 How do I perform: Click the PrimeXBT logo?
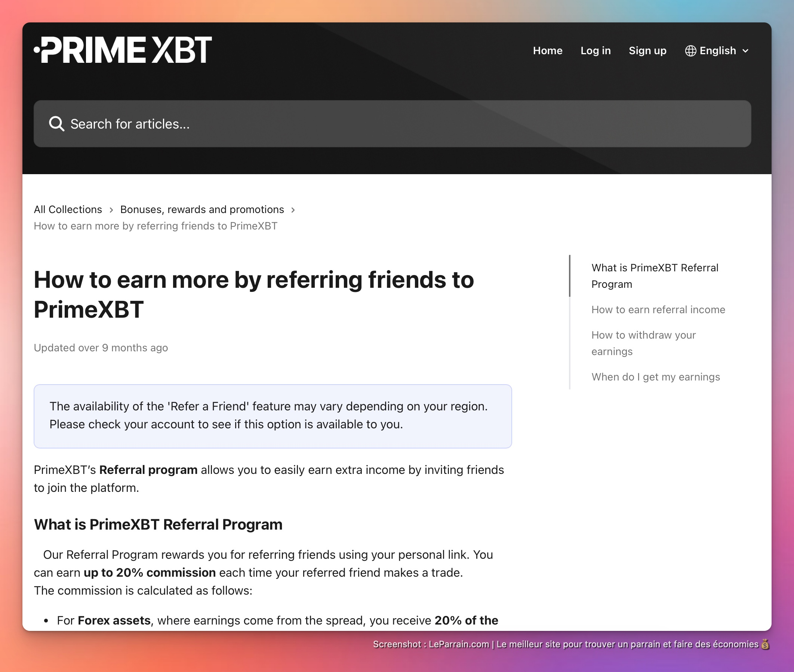123,50
